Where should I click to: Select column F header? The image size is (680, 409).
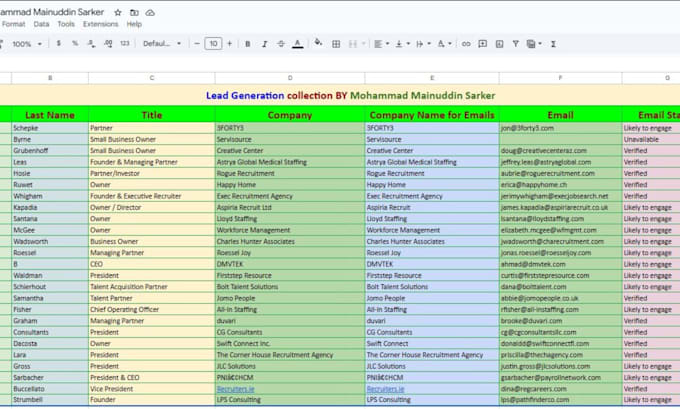tap(560, 78)
